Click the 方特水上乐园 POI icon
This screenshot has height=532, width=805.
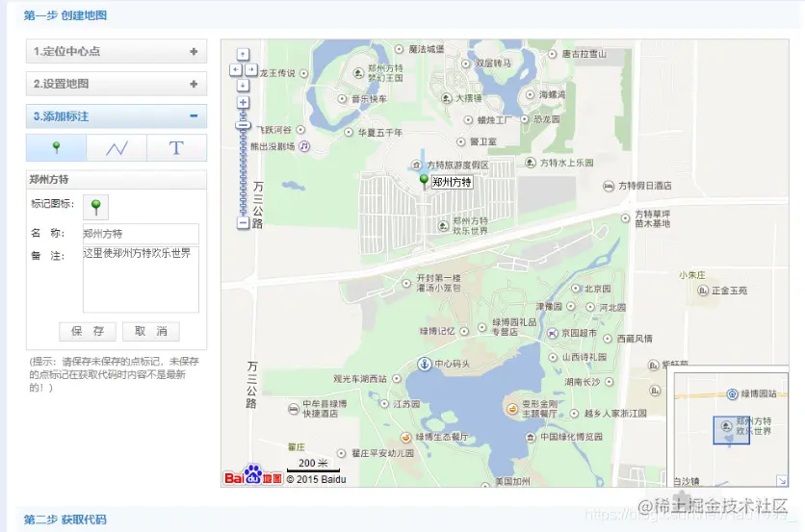point(531,163)
